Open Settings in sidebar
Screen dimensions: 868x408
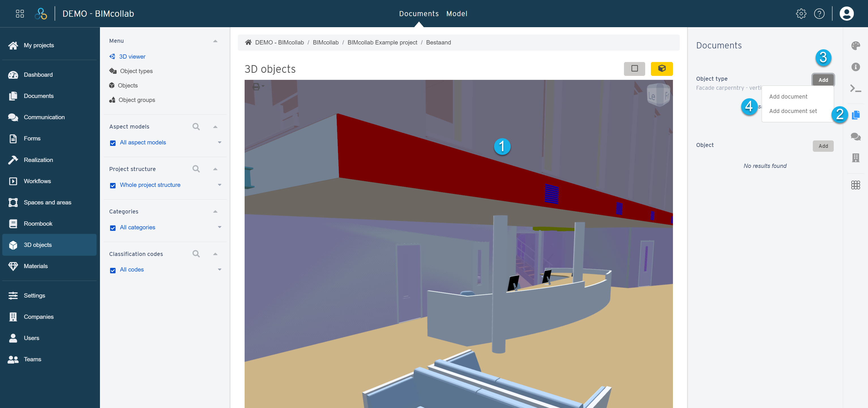50,296
